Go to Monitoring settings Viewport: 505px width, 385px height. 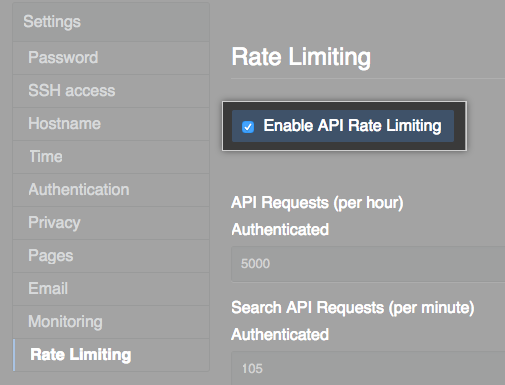(111, 322)
